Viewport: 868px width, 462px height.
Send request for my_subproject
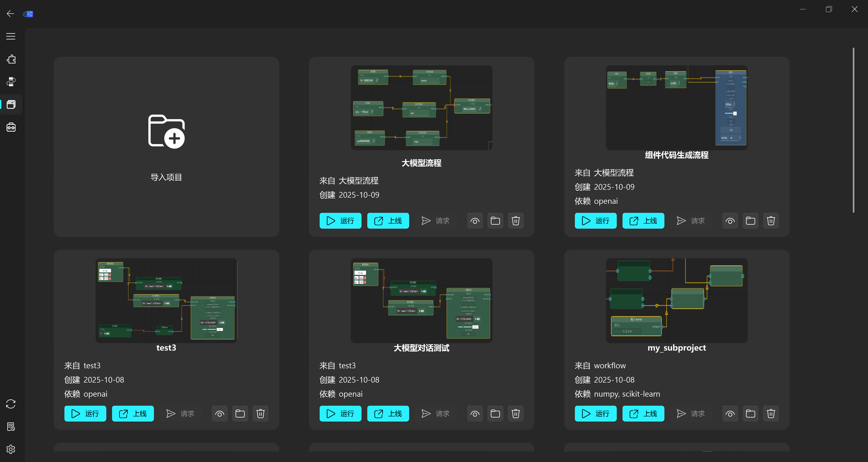pos(691,413)
